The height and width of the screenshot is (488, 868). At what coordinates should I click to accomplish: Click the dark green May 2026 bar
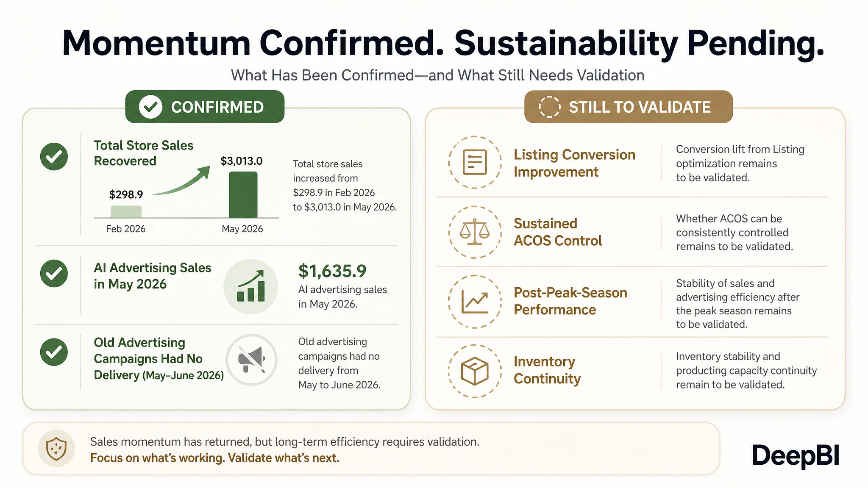[243, 194]
